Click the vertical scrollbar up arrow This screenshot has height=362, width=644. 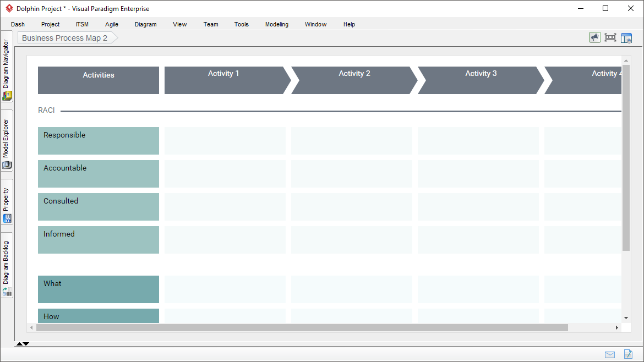tap(626, 61)
